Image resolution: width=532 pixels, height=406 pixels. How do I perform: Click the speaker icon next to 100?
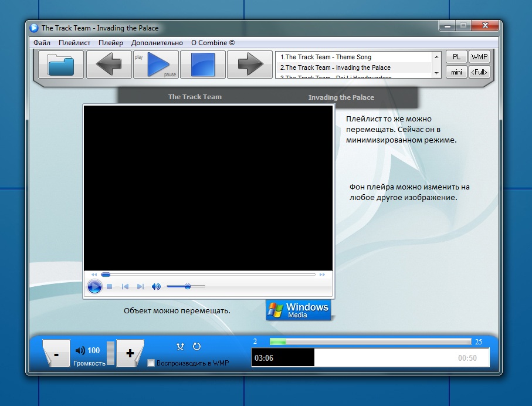pos(80,350)
